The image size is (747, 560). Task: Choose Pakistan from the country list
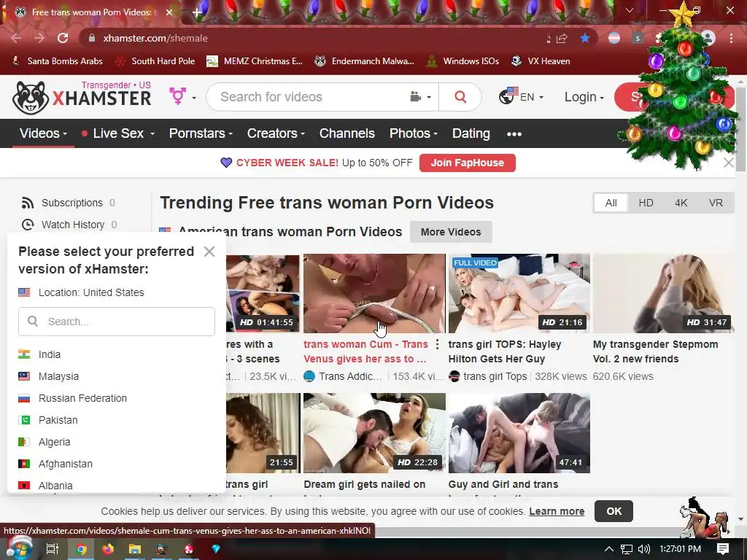47,420
